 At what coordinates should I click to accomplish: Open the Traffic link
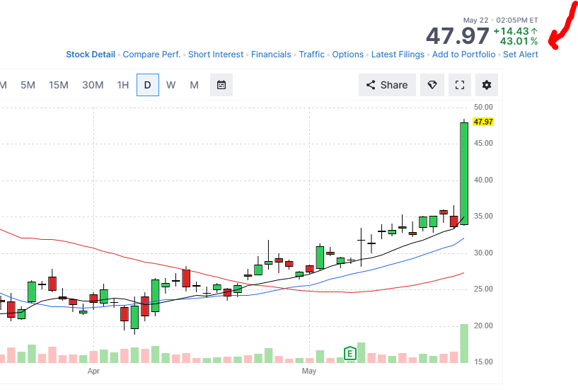point(311,54)
